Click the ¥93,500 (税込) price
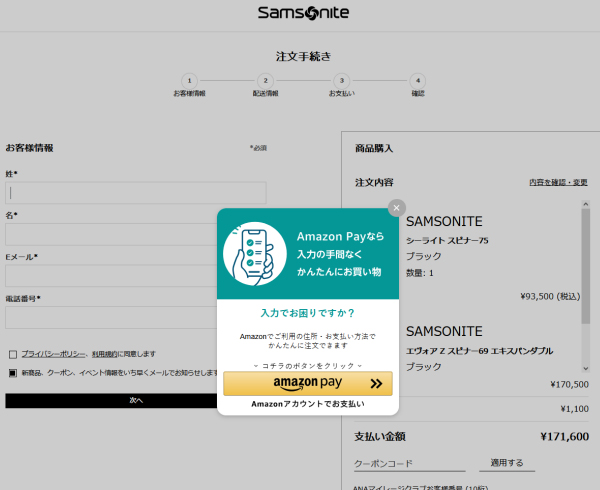Screen dimensions: 600x490 tap(550, 296)
